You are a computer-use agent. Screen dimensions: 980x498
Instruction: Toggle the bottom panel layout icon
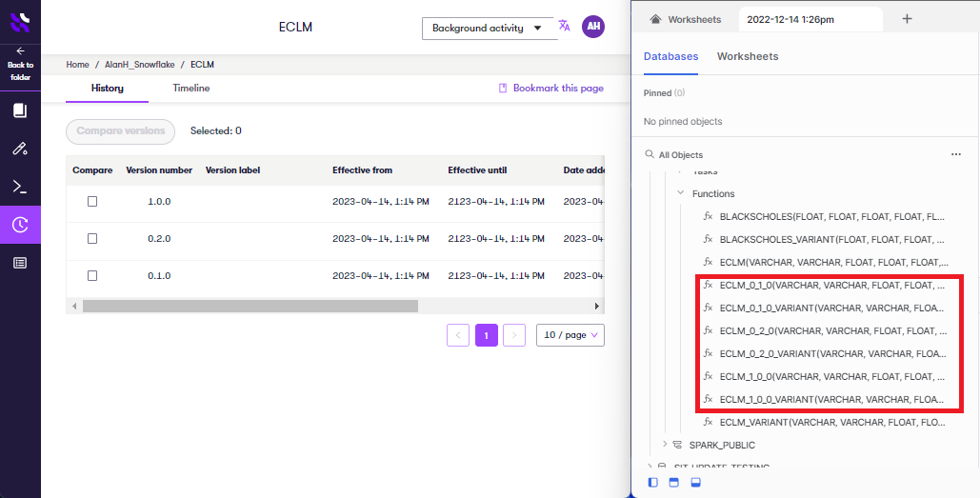[x=695, y=483]
